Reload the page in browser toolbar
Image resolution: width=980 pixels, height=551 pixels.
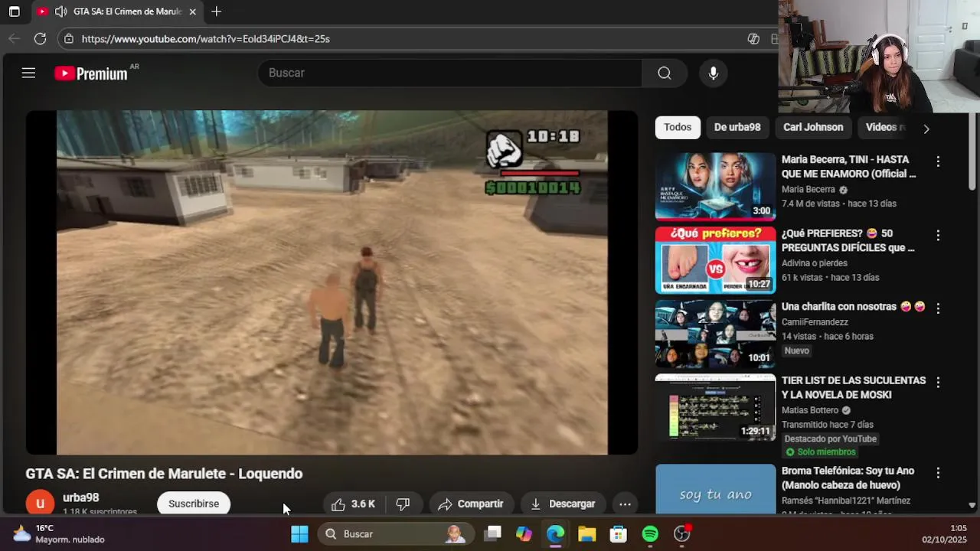(x=40, y=38)
